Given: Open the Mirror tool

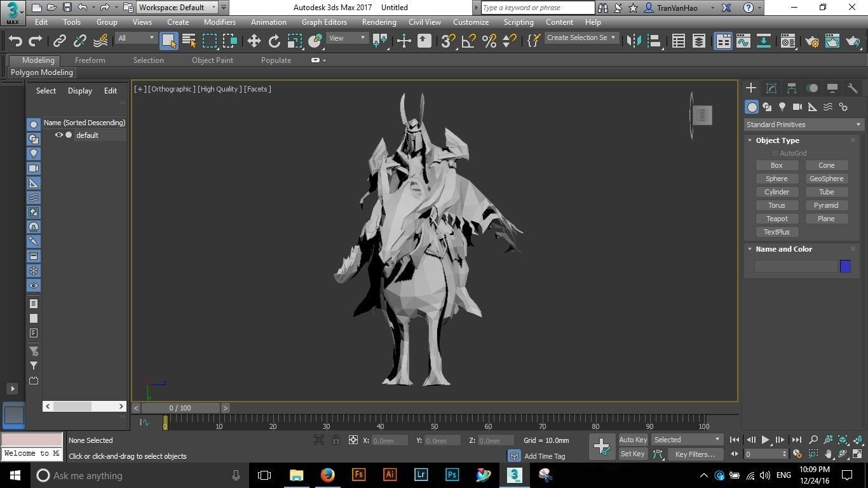Looking at the screenshot, I should point(634,41).
